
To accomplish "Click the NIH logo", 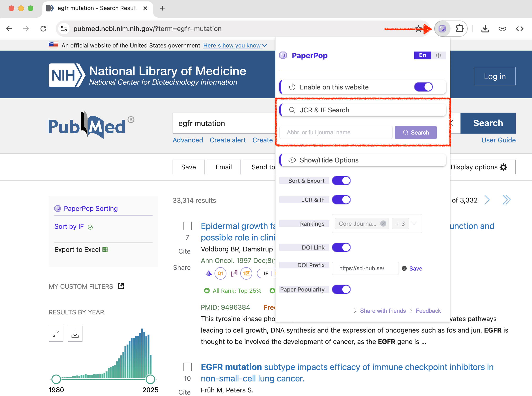I will (x=67, y=75).
